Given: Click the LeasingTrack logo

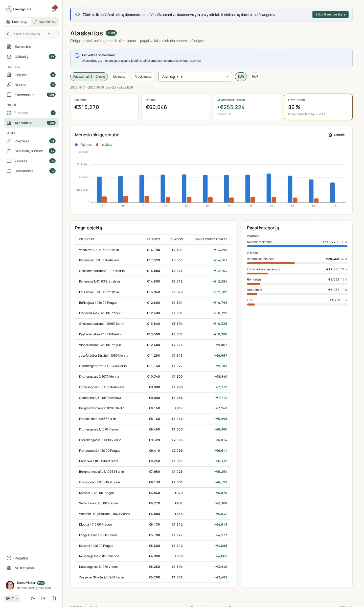Looking at the screenshot, I should [x=19, y=9].
